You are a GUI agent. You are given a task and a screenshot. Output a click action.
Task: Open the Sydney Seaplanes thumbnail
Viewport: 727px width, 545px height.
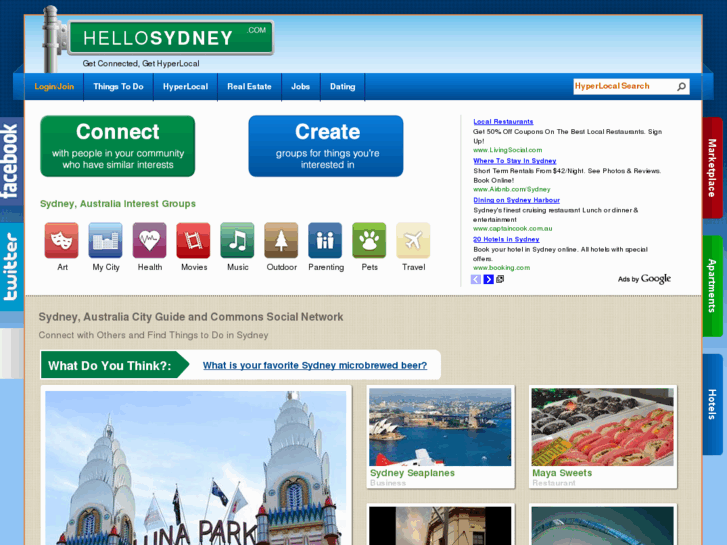coord(440,427)
